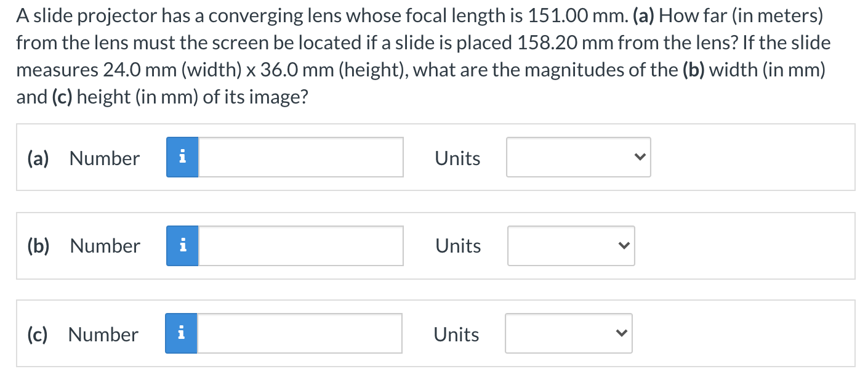Click the Number input field for part (c)
This screenshot has height=382, width=868.
(299, 334)
